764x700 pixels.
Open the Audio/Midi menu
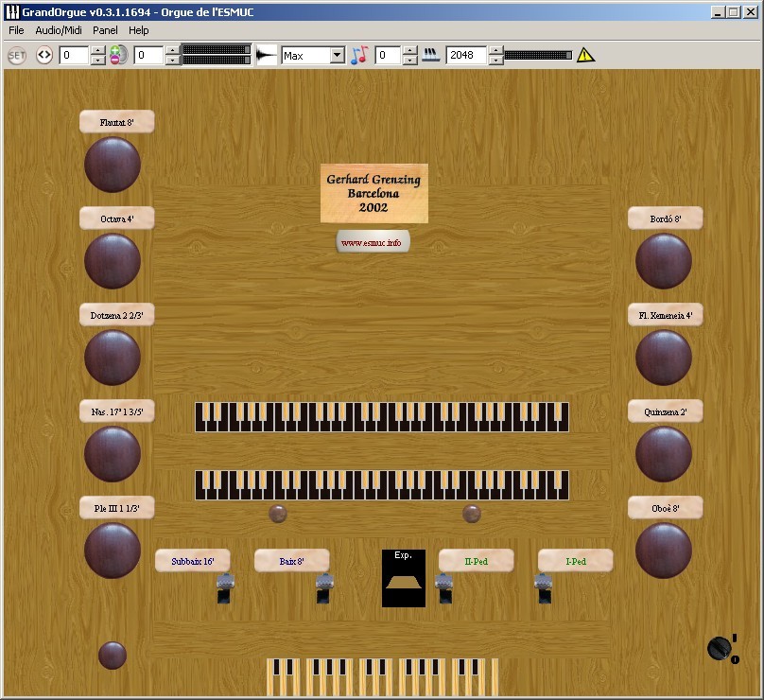point(59,30)
